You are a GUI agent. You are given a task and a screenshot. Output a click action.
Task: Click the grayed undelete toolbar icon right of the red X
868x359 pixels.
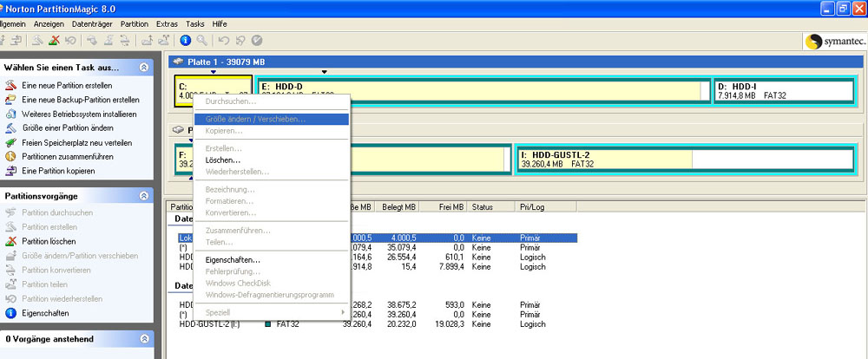coord(70,40)
